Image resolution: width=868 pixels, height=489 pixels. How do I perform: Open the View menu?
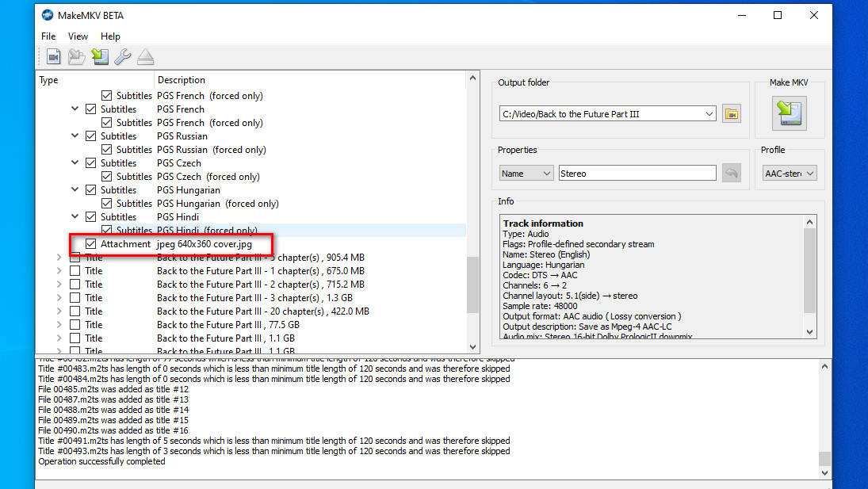78,36
